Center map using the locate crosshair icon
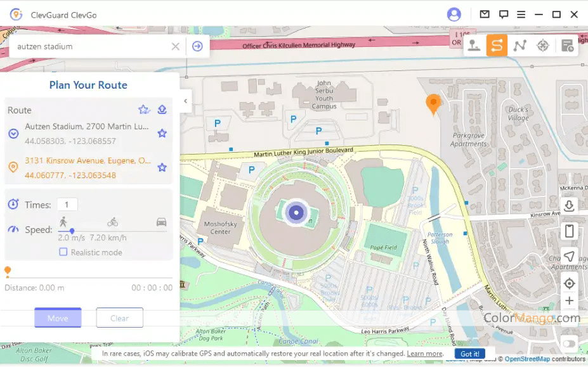This screenshot has width=588, height=367. coord(569,283)
